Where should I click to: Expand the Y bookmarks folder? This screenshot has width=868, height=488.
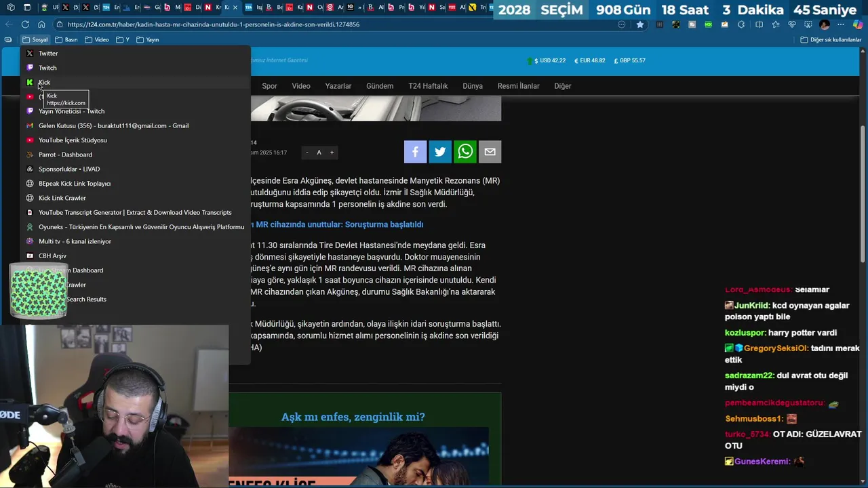tap(123, 39)
